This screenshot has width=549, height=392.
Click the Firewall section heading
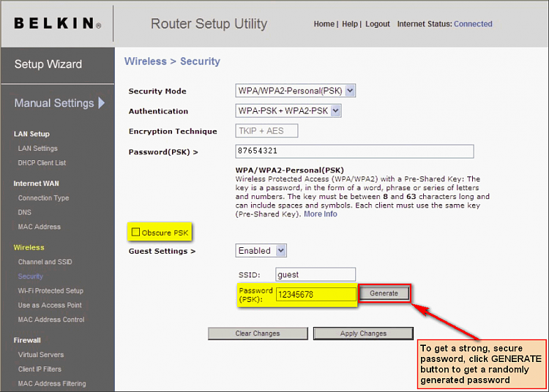click(27, 340)
